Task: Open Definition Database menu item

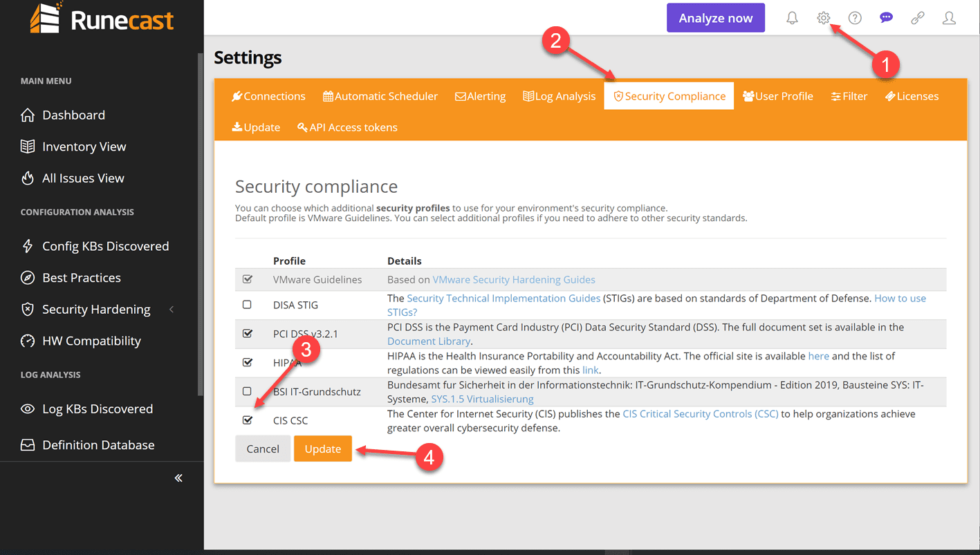Action: tap(98, 445)
